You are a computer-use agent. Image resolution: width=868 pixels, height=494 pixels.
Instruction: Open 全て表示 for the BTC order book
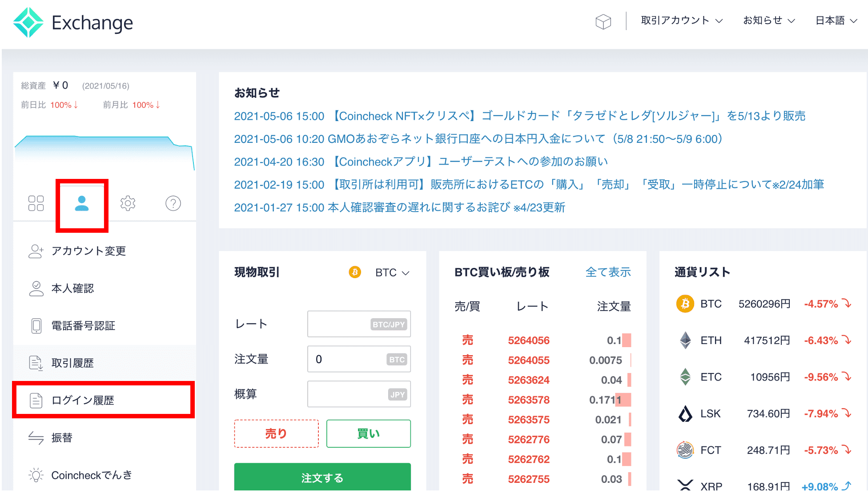(608, 272)
